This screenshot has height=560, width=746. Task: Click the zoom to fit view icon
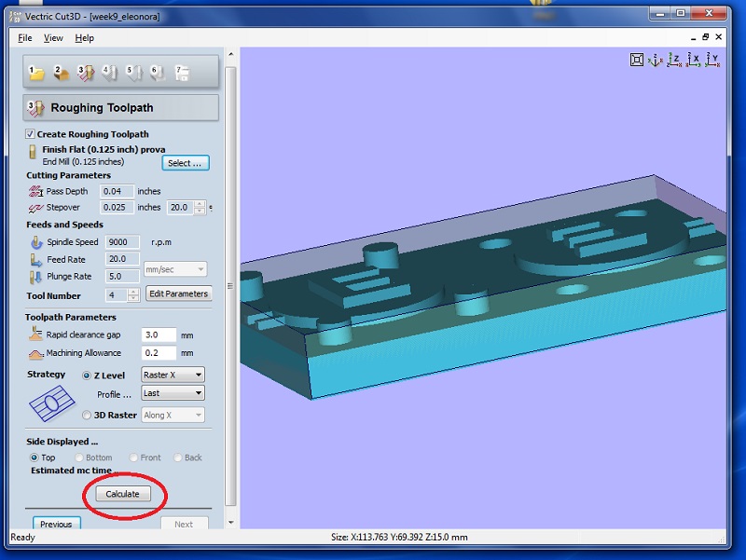point(637,60)
